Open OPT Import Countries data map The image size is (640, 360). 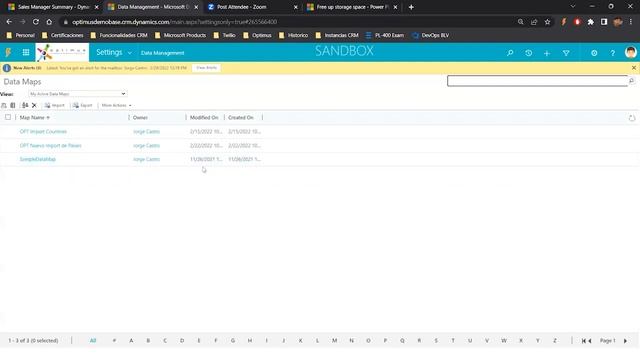click(43, 131)
